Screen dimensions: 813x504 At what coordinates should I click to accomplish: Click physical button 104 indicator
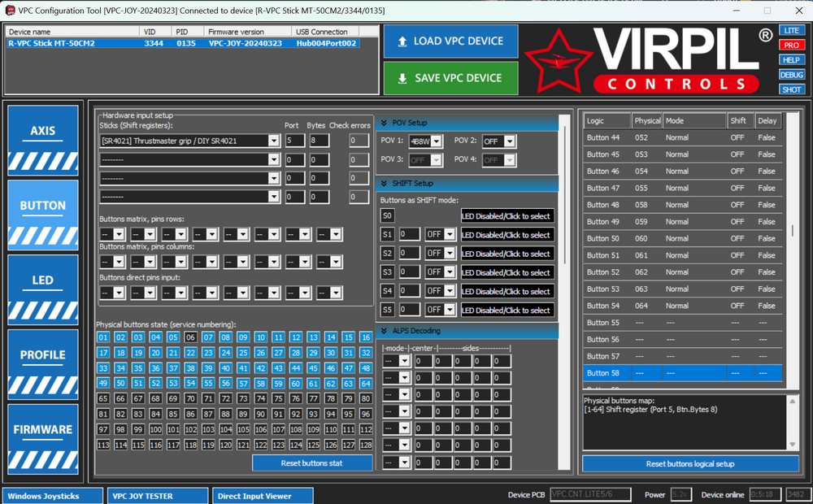click(x=225, y=429)
